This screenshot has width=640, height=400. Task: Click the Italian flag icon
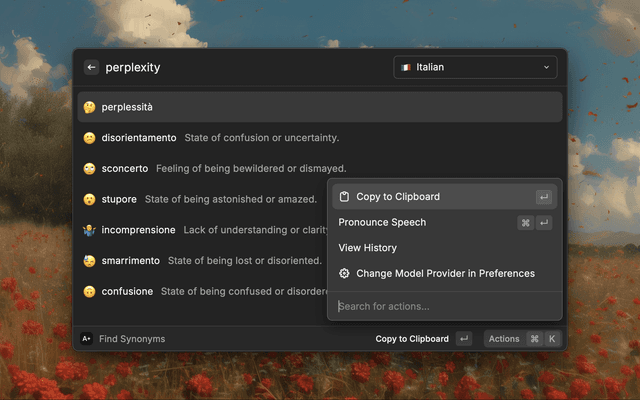click(406, 67)
